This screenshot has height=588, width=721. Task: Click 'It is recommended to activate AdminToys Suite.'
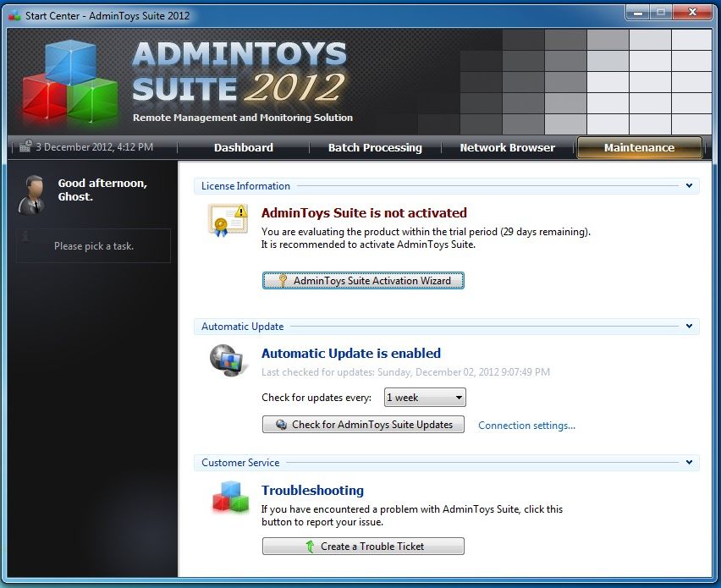click(x=368, y=245)
